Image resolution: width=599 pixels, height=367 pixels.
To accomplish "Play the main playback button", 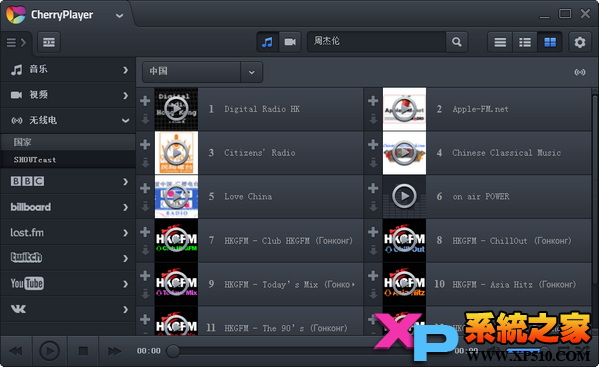I will click(50, 351).
